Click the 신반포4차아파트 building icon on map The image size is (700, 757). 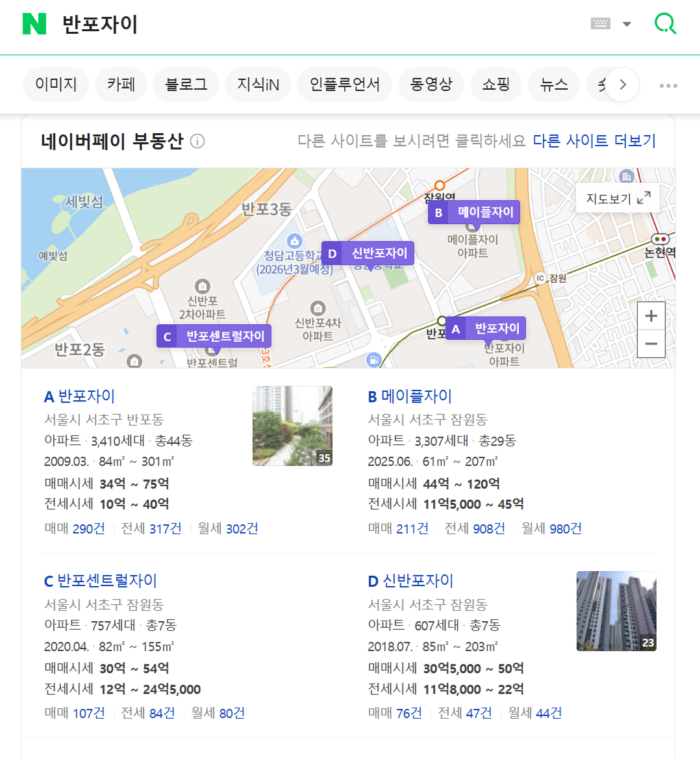coord(318,308)
